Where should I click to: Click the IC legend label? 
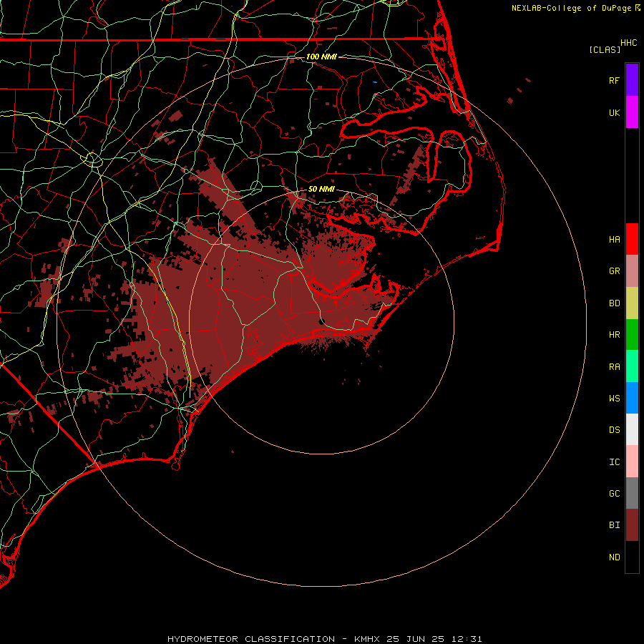click(614, 462)
